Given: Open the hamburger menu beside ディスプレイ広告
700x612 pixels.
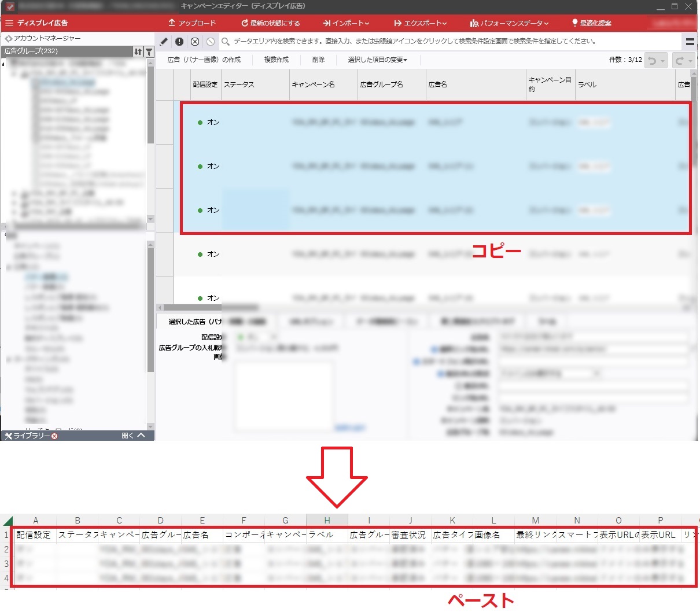Looking at the screenshot, I should pyautogui.click(x=9, y=23).
